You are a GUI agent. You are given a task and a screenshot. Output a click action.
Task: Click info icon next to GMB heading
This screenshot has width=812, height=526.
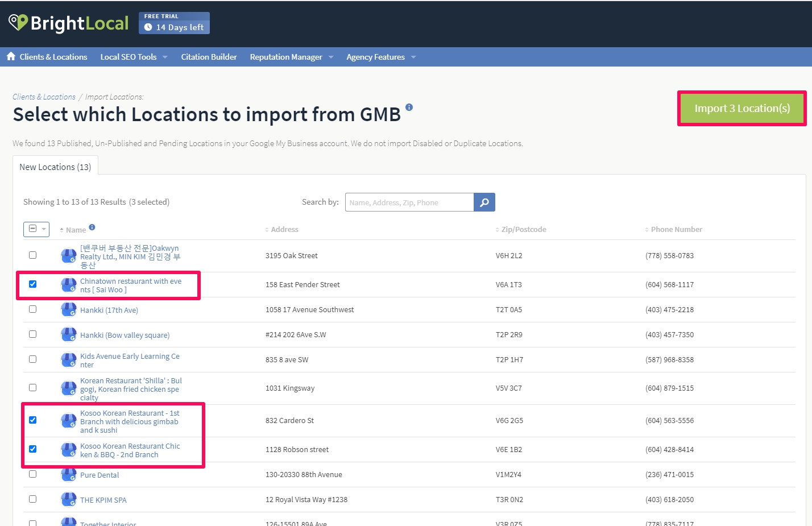pos(409,107)
